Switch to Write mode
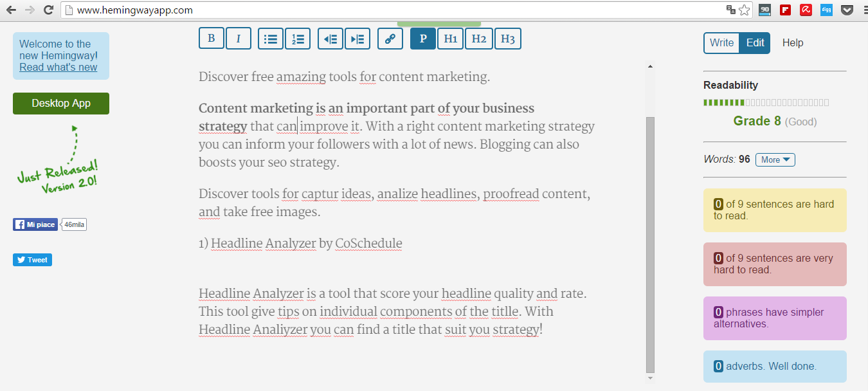 (721, 43)
